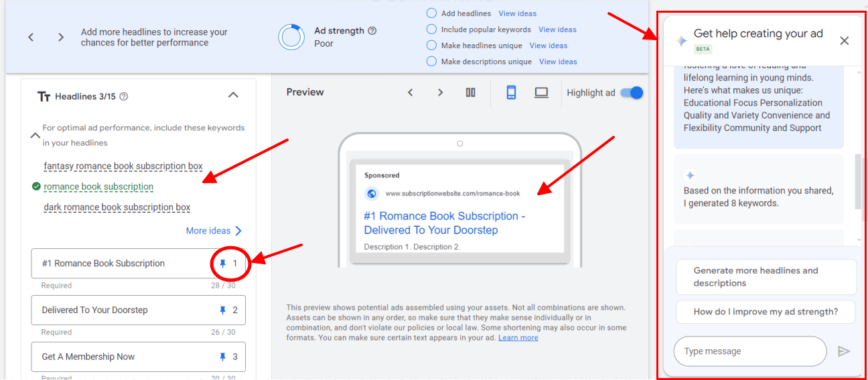Click the globe icon in ad preview
The width and height of the screenshot is (868, 380).
click(x=372, y=193)
